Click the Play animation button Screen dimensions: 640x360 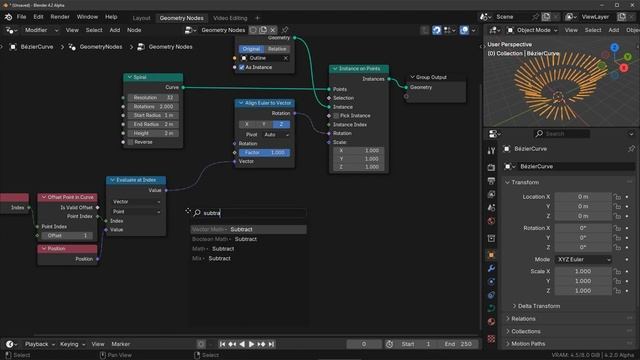point(251,344)
